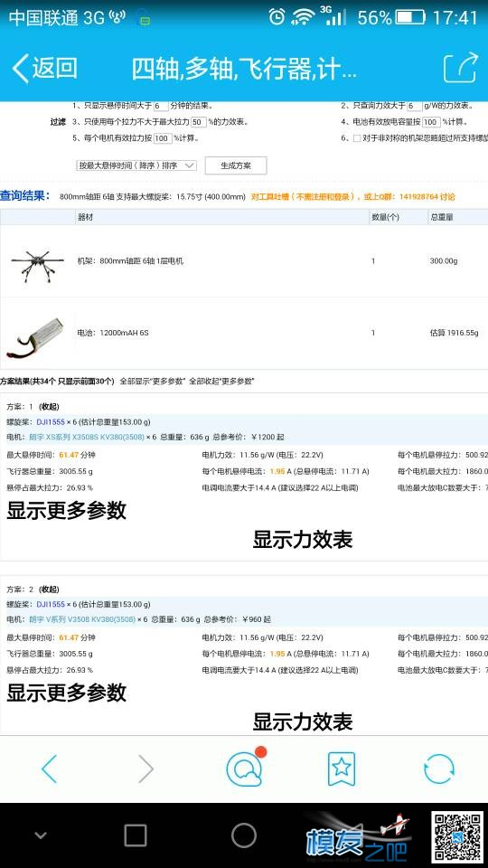Collapse 方案 2 via 收起

(50, 590)
